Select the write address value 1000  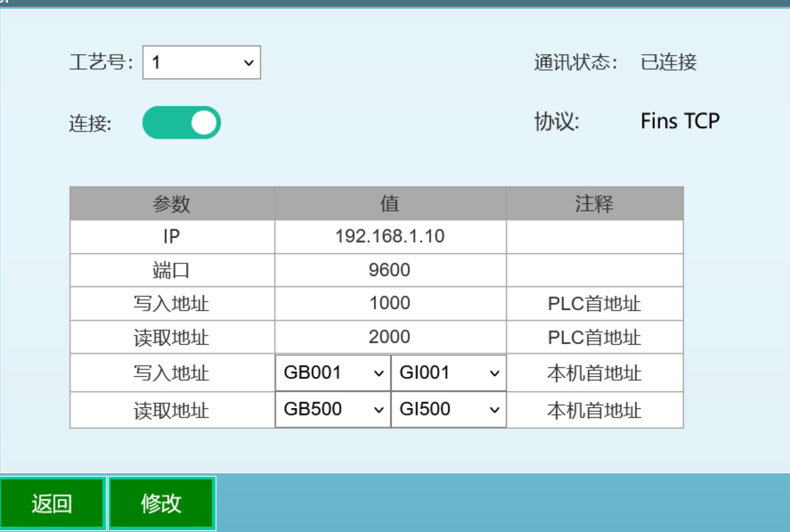click(389, 303)
